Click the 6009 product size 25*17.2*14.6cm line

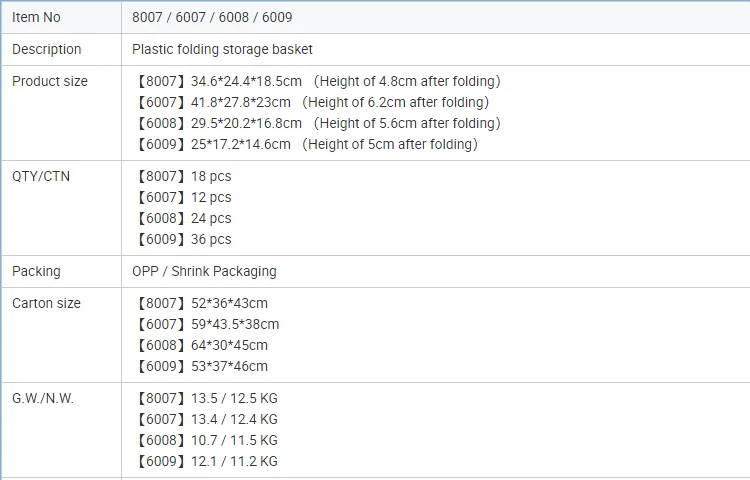click(305, 144)
